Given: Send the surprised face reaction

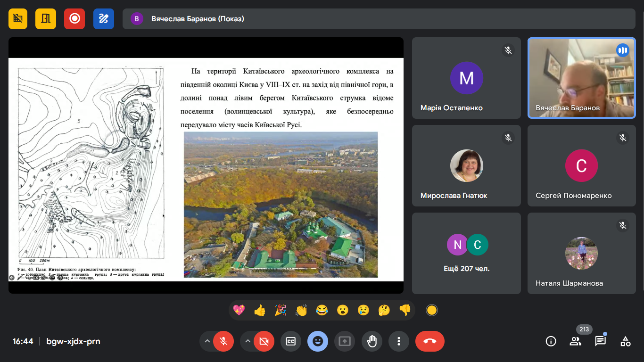Looking at the screenshot, I should 343,310.
